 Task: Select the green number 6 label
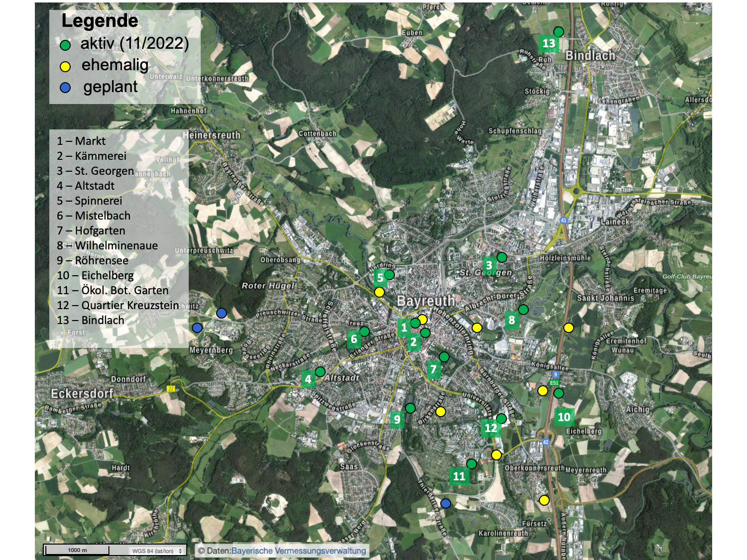tap(354, 339)
